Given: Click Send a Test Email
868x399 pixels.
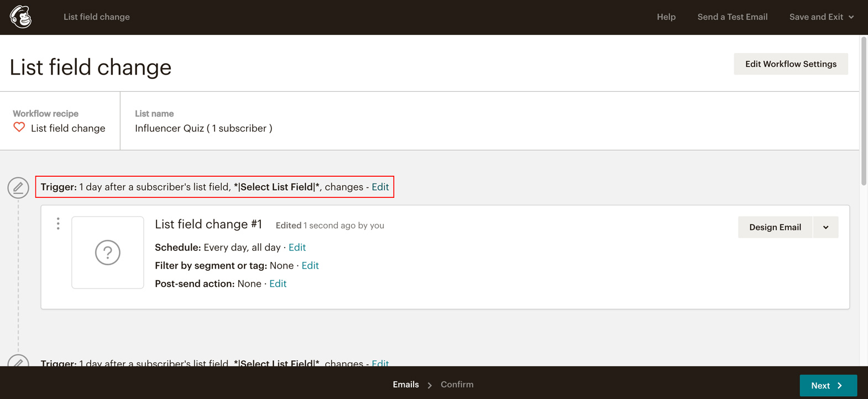Looking at the screenshot, I should pos(733,17).
